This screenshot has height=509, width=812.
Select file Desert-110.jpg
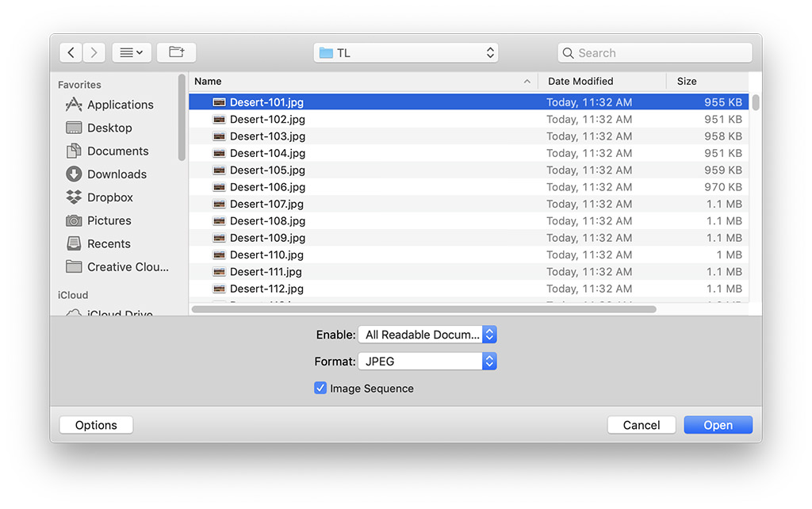point(469,254)
